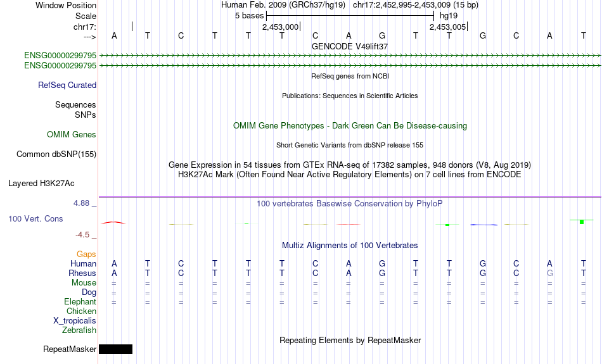The image size is (602, 364).
Task: Click the -4.5 lower PhyloP scale value
Action: (82, 235)
